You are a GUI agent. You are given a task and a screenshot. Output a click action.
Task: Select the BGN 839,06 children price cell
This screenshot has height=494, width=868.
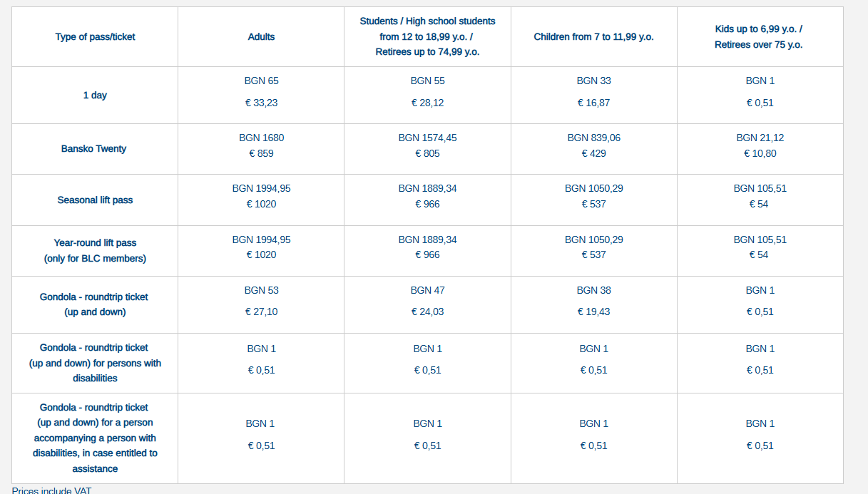point(593,138)
